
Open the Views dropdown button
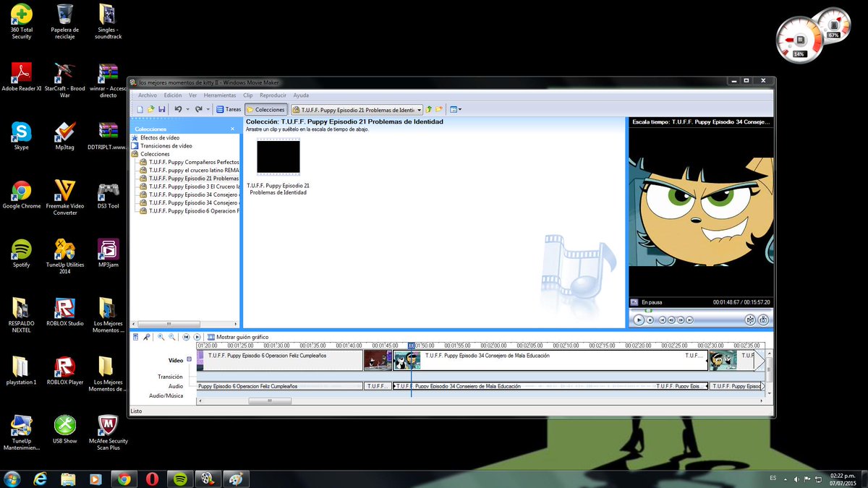[456, 109]
